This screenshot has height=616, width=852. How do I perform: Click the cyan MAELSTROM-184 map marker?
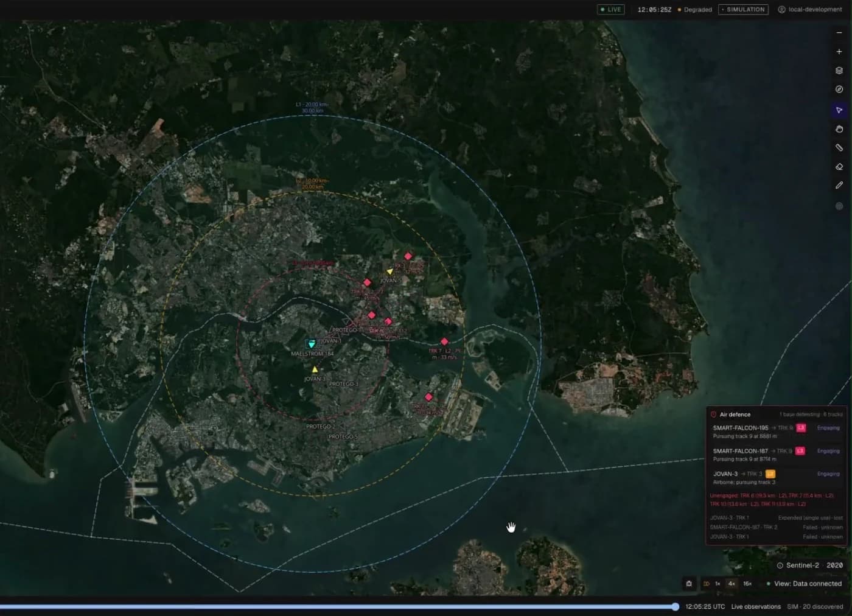click(x=312, y=344)
